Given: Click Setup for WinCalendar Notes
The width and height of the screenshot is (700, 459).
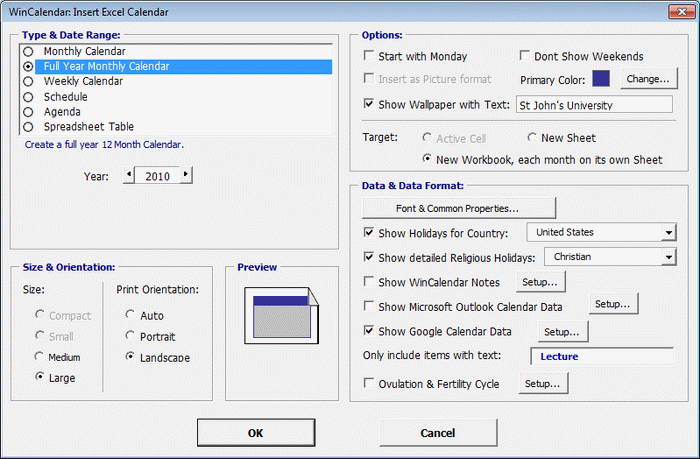Looking at the screenshot, I should click(x=540, y=282).
